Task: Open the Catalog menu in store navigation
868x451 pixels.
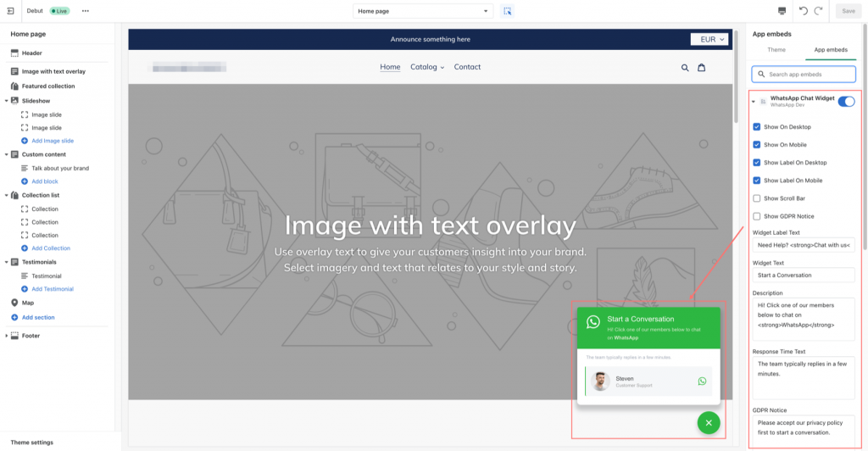Action: (427, 67)
